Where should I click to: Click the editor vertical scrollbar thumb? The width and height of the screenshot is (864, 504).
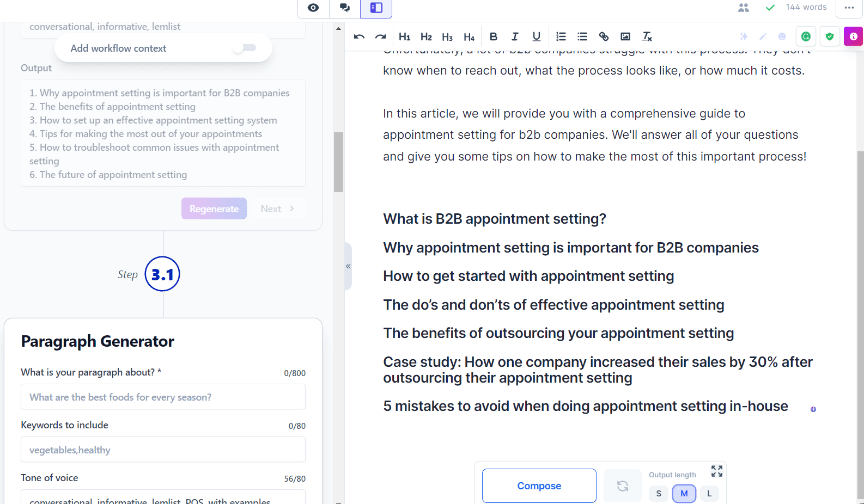click(860, 324)
